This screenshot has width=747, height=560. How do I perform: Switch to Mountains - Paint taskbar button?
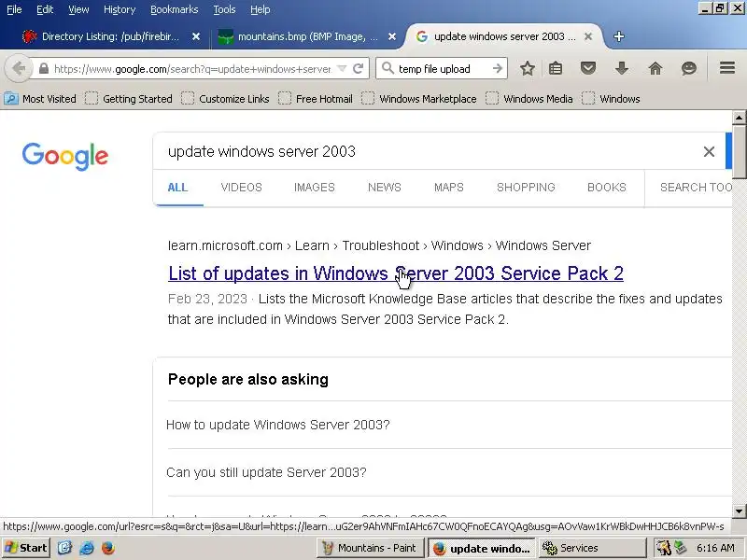371,548
